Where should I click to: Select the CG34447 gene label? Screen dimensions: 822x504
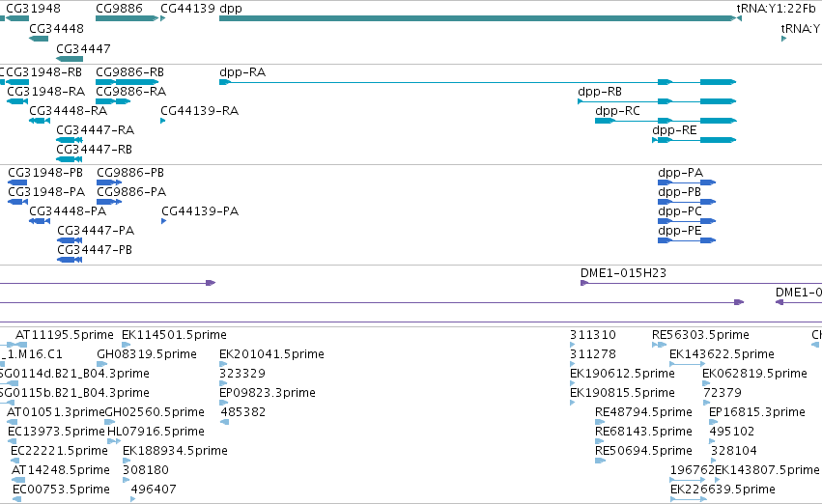click(x=83, y=48)
